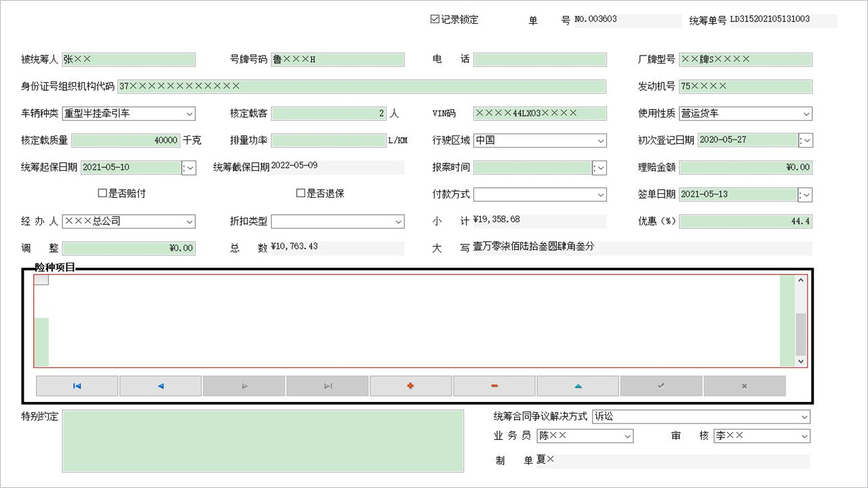Cancel editing with the × icon
The image size is (868, 488).
coord(744,385)
